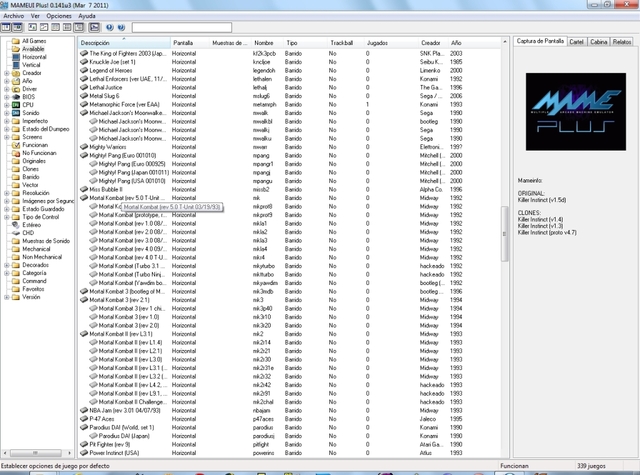Click the search text field in toolbar

pos(182,27)
